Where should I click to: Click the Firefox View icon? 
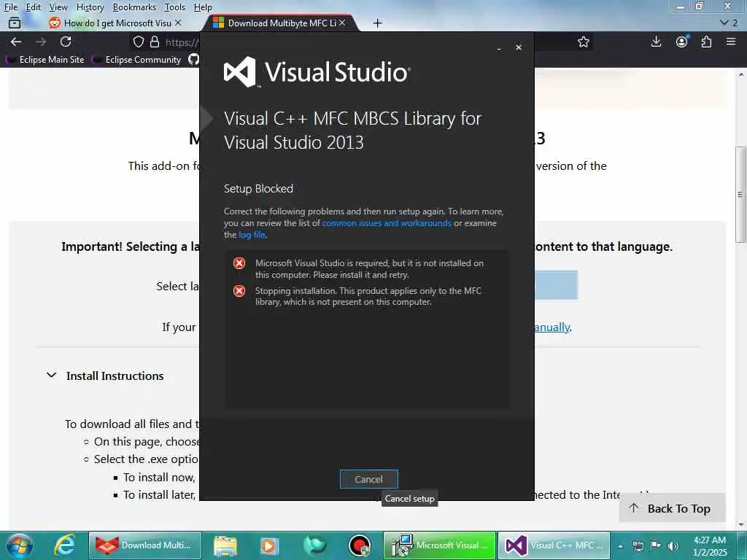click(15, 23)
